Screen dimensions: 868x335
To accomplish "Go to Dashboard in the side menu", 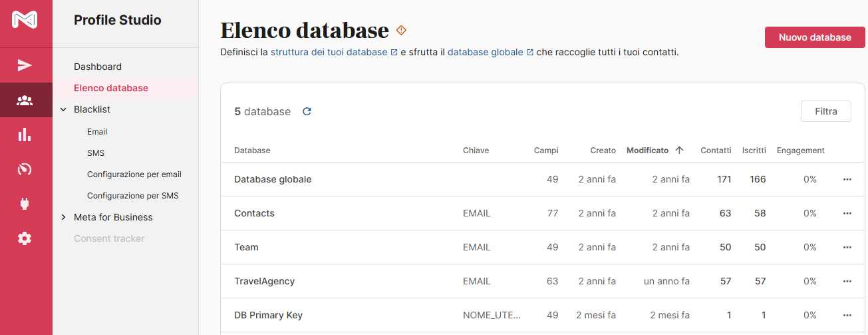I will tap(98, 67).
